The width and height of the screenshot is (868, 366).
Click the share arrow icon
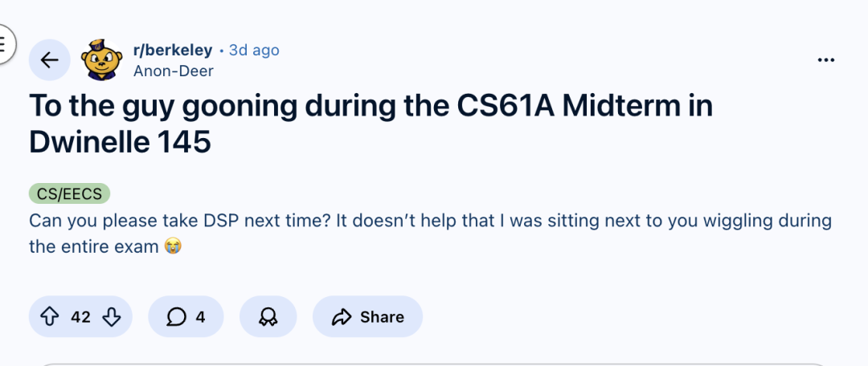pos(342,317)
